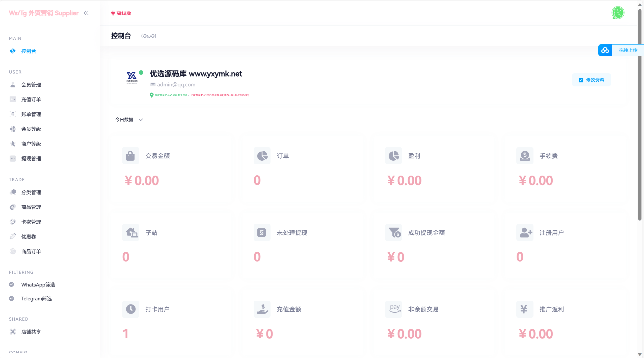Open the 充值订单 recharge orders icon
Image resolution: width=644 pixels, height=358 pixels.
click(x=13, y=99)
